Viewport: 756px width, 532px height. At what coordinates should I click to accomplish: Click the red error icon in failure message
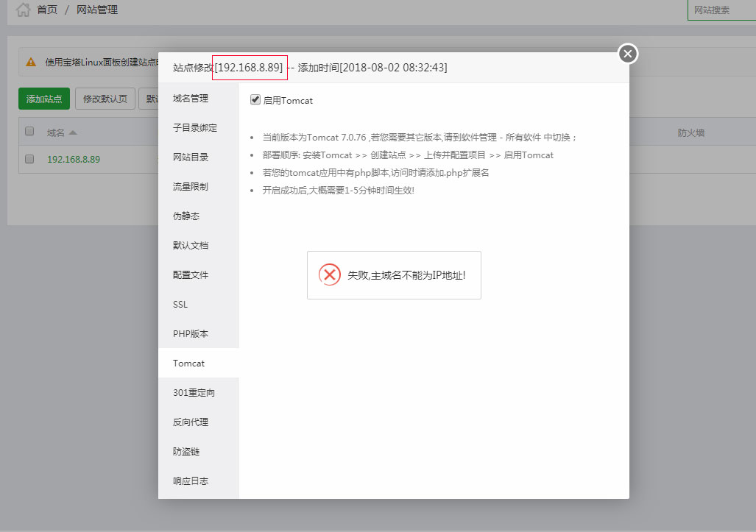(329, 274)
